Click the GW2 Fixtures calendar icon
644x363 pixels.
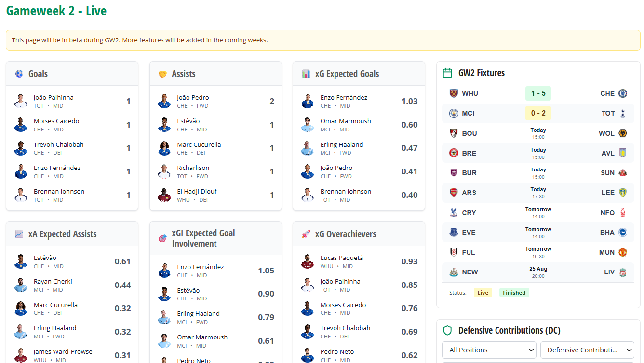coord(447,73)
